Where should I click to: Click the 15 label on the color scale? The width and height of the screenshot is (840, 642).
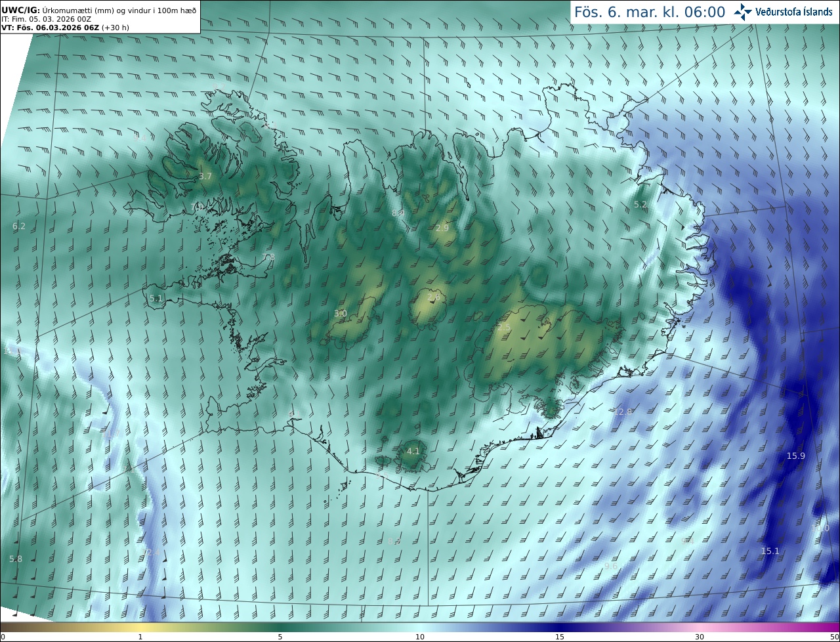tap(560, 637)
